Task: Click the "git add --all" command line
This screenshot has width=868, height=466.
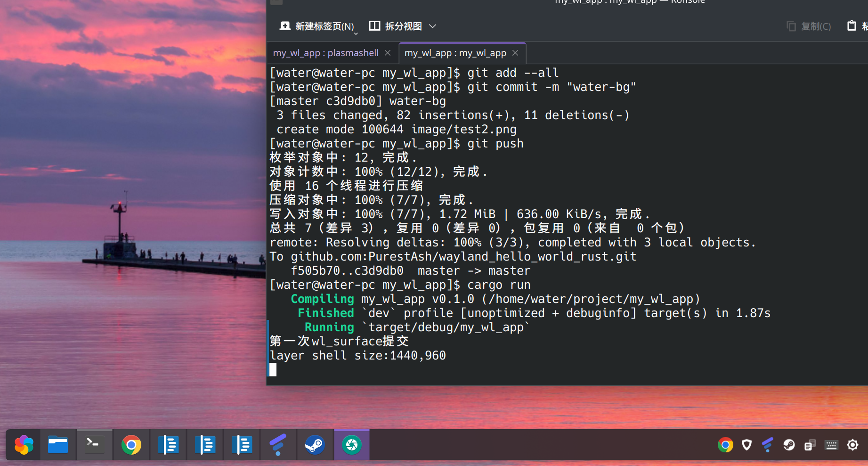Action: point(513,73)
